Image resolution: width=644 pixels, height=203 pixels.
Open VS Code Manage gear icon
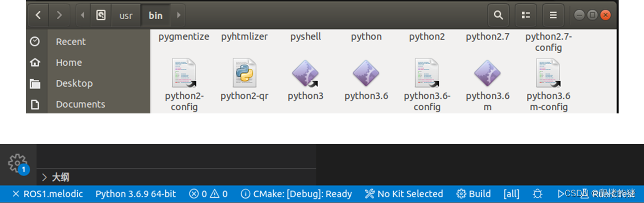click(18, 163)
